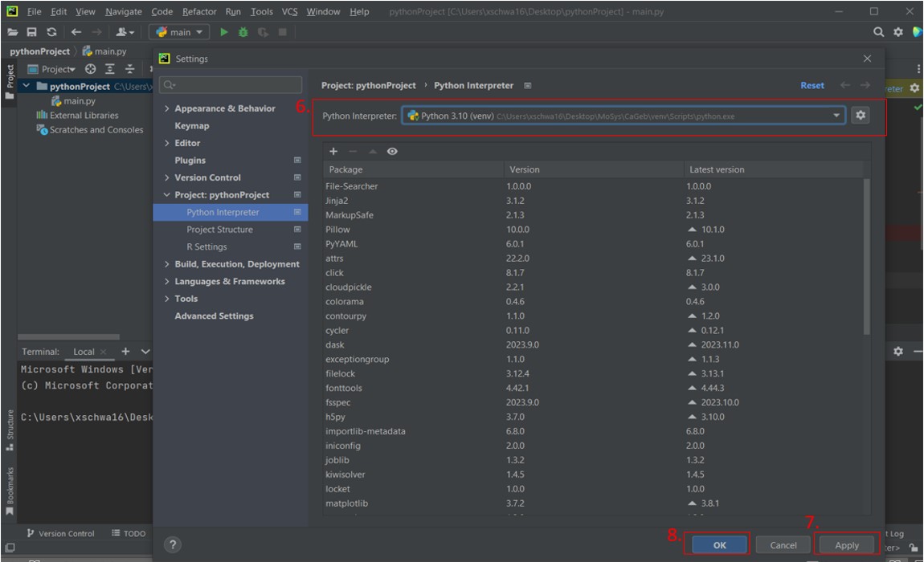The height and width of the screenshot is (562, 924).
Task: Click the upgrade arrow for Pillow
Action: [x=692, y=229]
